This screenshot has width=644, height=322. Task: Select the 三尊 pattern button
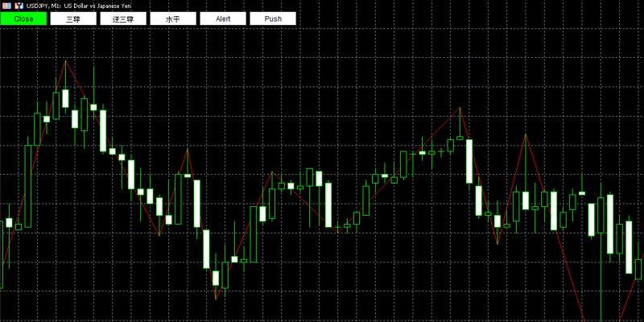tap(73, 19)
